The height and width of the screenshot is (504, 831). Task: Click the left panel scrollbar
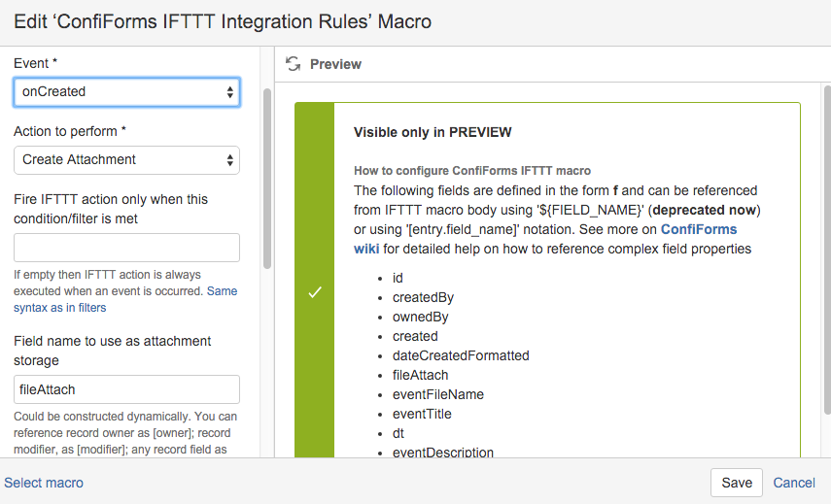[267, 179]
